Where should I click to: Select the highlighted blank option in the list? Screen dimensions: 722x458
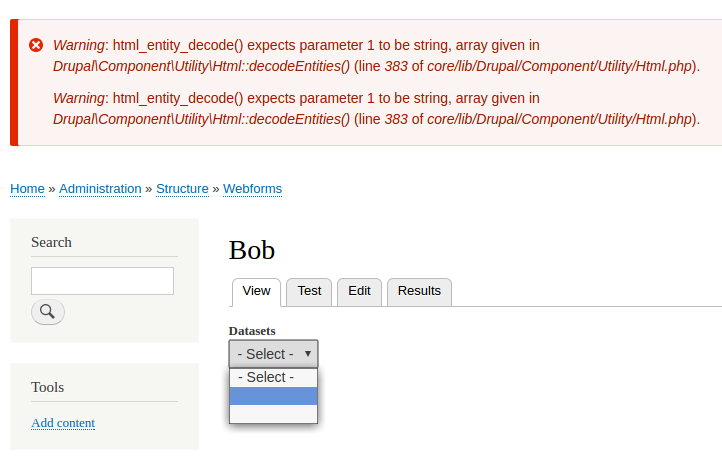click(273, 396)
